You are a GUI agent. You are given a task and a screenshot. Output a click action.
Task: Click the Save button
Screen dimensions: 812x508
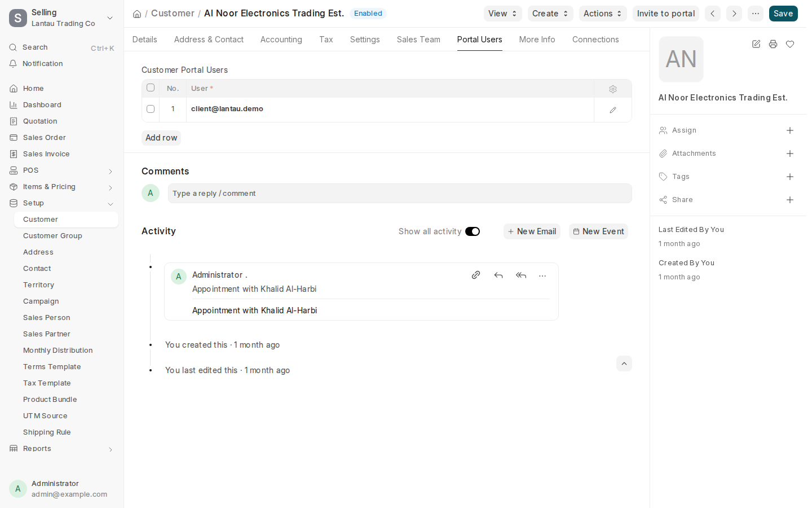783,14
